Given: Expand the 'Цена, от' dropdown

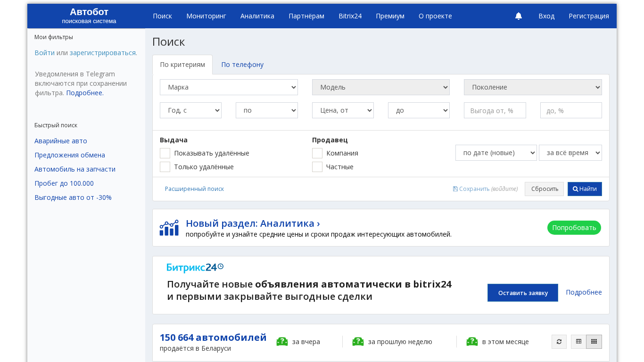Looking at the screenshot, I should point(343,110).
